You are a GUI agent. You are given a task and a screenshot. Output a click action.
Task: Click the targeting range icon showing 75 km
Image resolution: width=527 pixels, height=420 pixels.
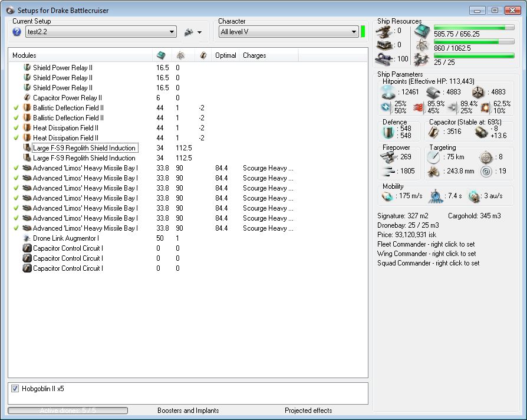click(434, 157)
